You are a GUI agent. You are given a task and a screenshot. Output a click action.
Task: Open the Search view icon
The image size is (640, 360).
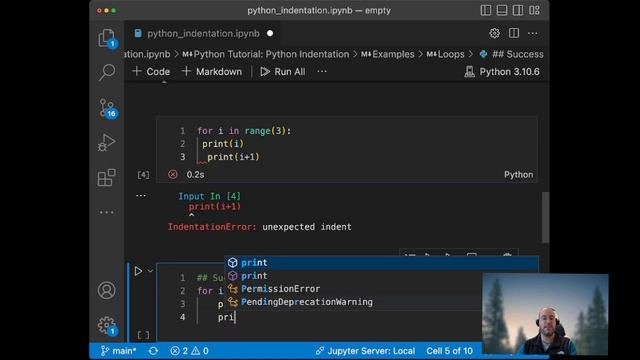click(107, 72)
